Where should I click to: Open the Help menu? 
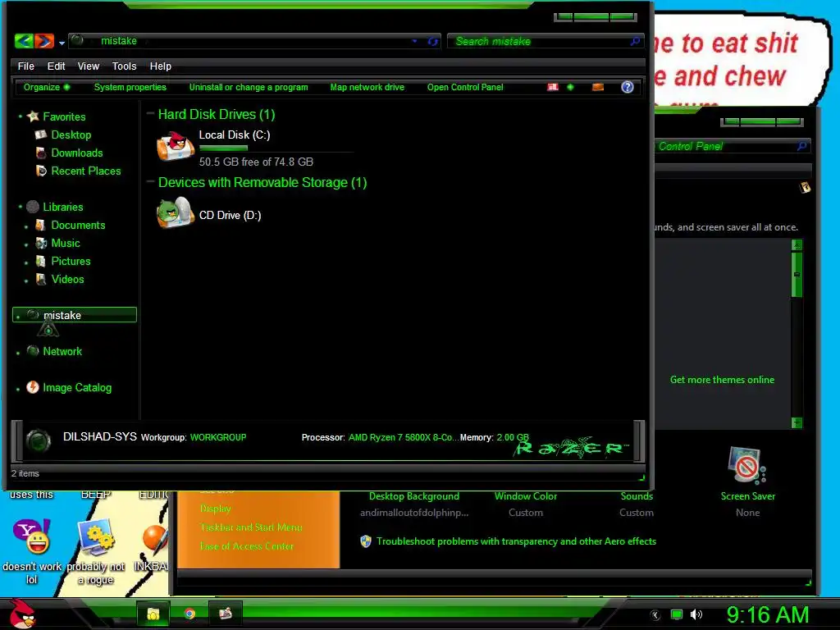160,66
